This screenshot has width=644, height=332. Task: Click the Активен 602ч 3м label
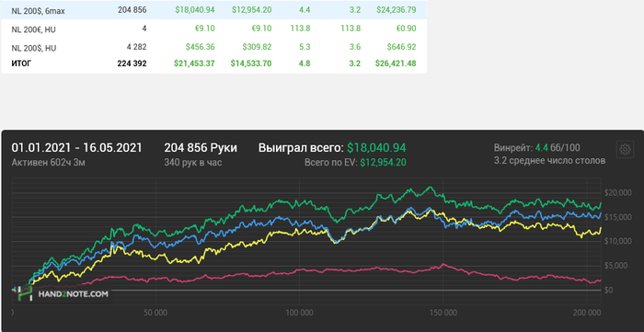(x=49, y=163)
